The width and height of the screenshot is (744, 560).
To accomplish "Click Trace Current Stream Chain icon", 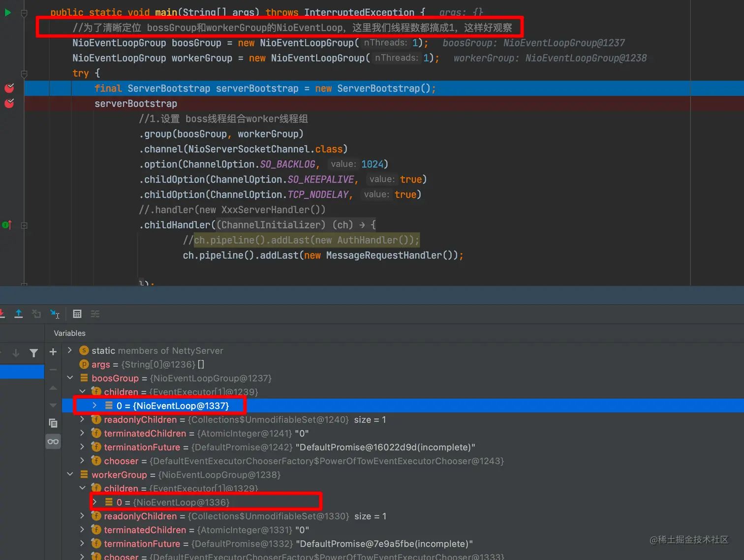I will (95, 313).
